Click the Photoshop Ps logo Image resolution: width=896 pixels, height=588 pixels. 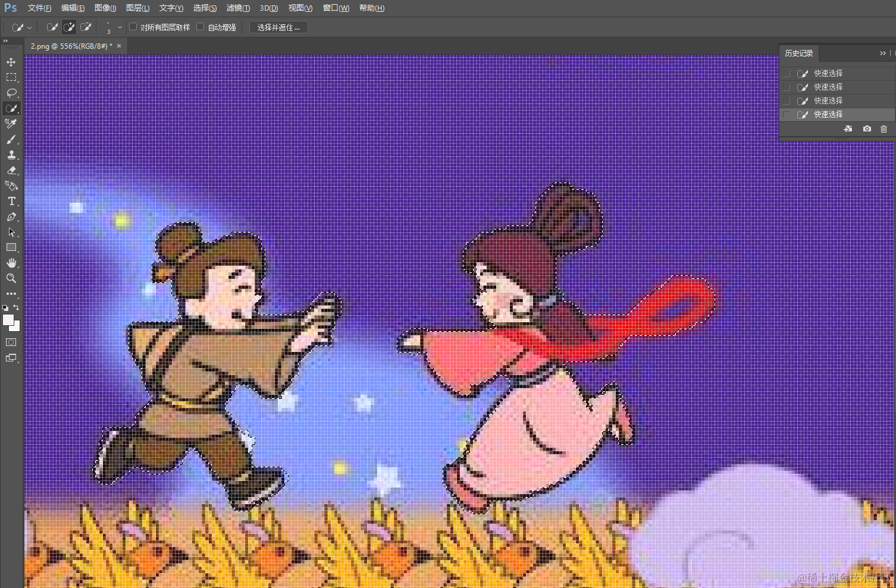click(11, 8)
